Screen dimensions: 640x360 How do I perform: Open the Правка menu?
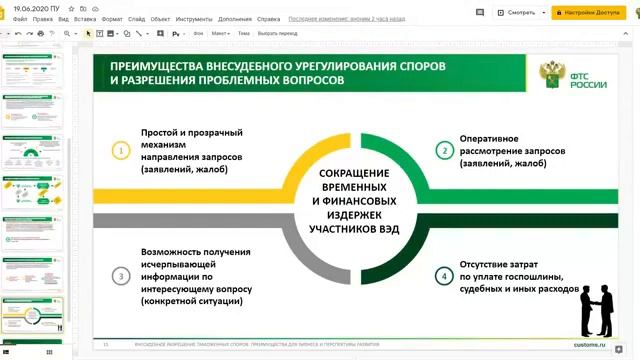(x=42, y=19)
